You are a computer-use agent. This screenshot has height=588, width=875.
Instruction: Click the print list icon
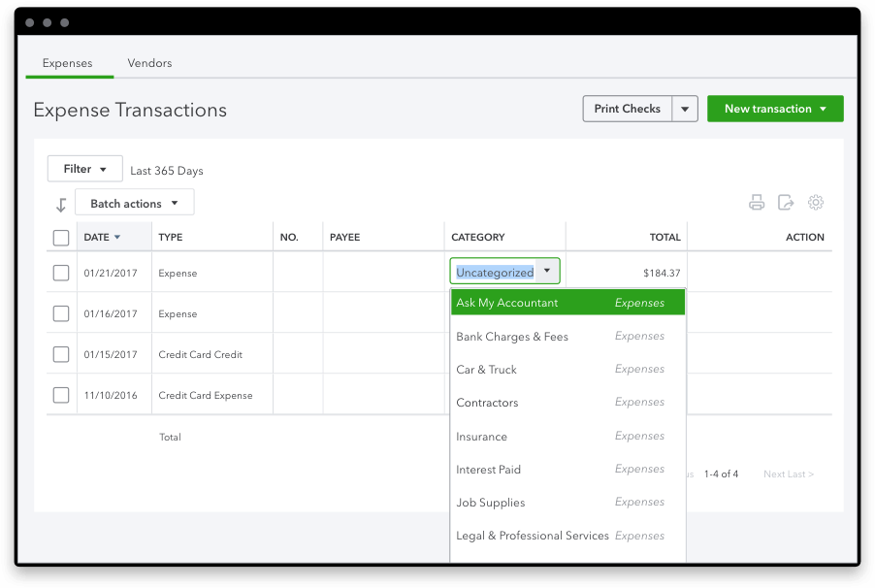pyautogui.click(x=757, y=203)
